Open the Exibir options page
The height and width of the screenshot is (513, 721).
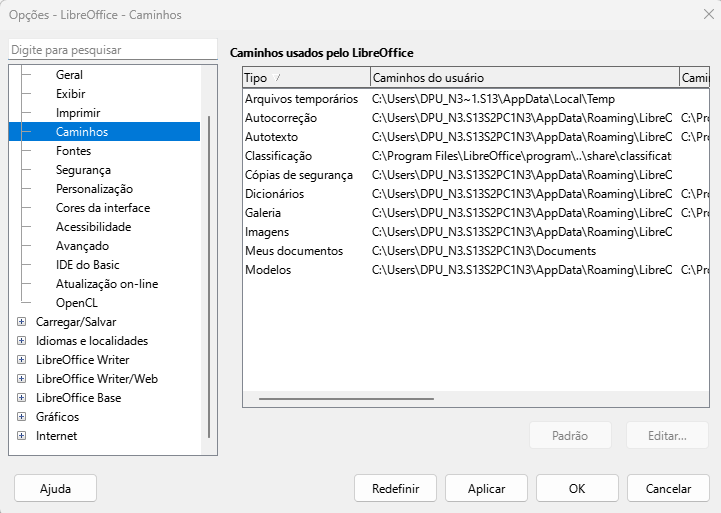pos(70,94)
